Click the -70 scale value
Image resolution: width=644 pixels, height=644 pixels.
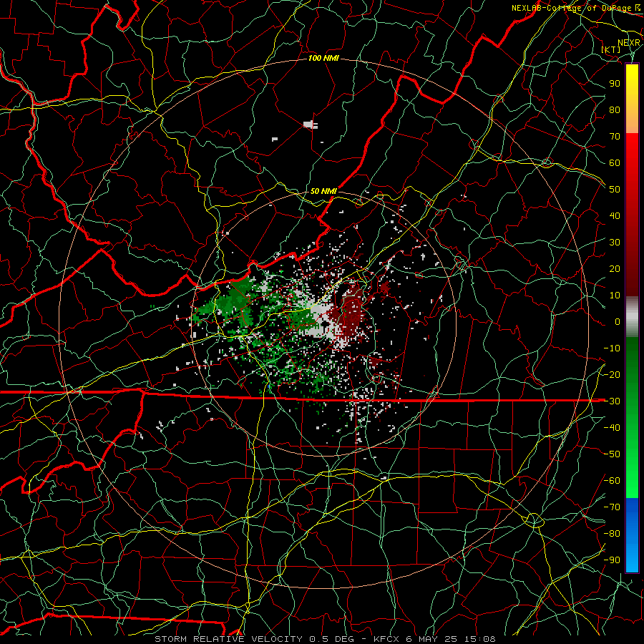[612, 507]
